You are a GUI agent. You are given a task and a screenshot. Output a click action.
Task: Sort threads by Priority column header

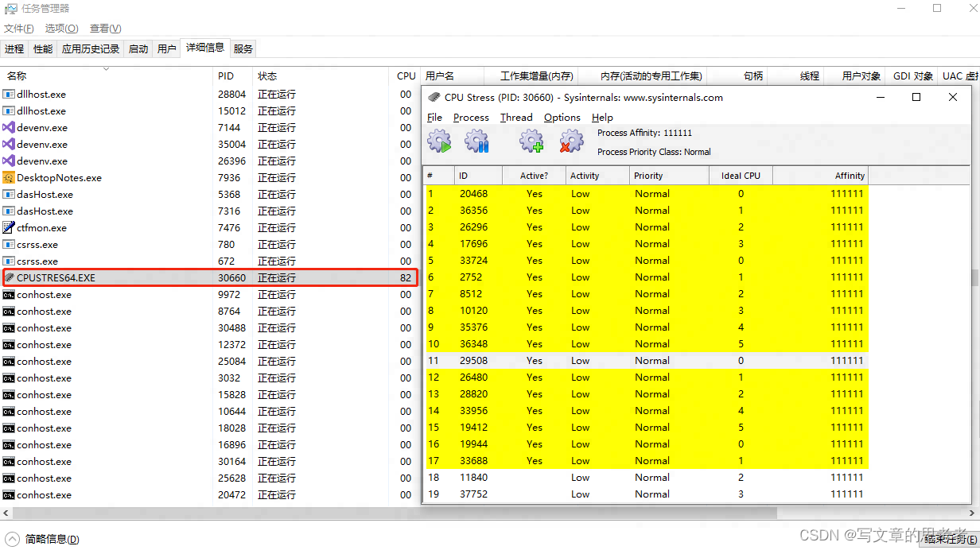coord(669,176)
